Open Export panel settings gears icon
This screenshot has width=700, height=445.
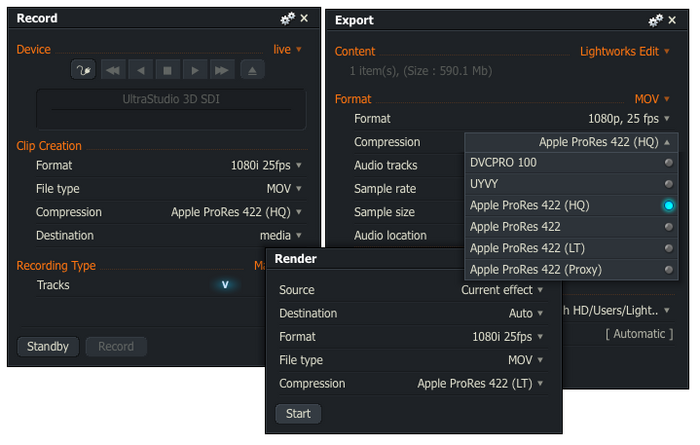[656, 20]
